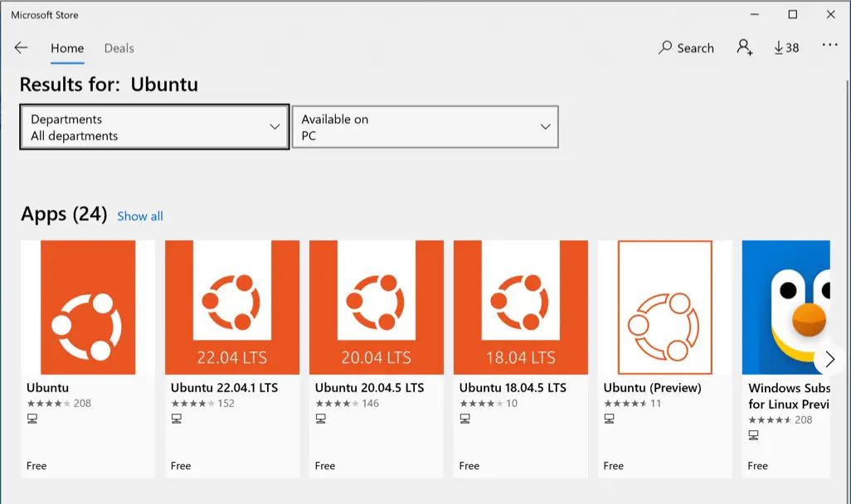This screenshot has height=504, width=851.
Task: Expand the Available on dropdown
Action: [425, 127]
